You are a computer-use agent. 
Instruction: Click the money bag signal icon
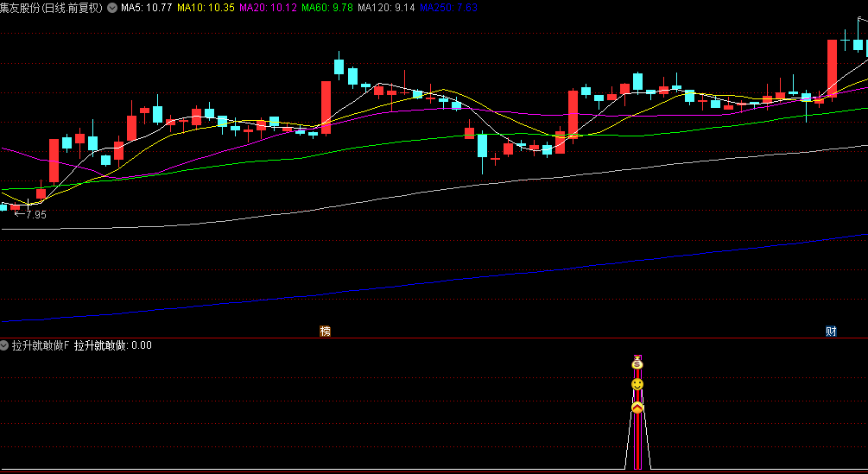pyautogui.click(x=637, y=363)
